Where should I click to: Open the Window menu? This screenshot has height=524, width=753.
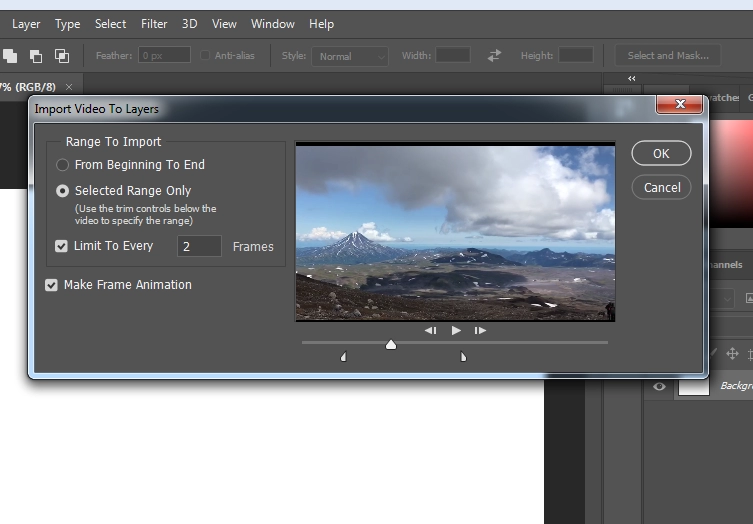273,24
